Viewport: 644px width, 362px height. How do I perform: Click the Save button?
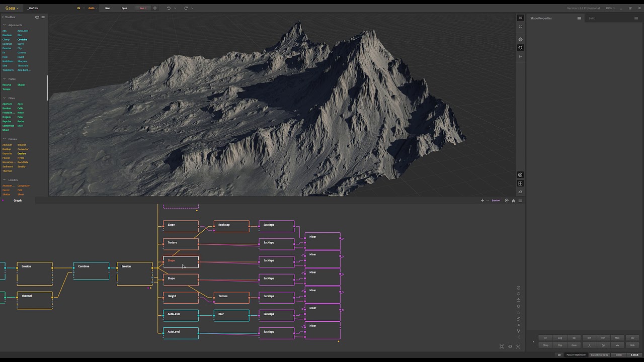[143, 8]
